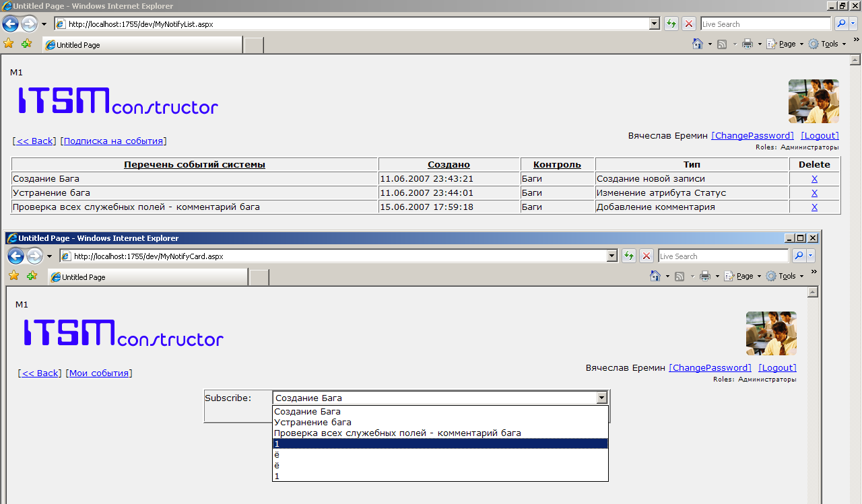Delete the 'Проверка всех служебных полей' event row
Viewport: 862px width, 504px height.
pyautogui.click(x=814, y=207)
